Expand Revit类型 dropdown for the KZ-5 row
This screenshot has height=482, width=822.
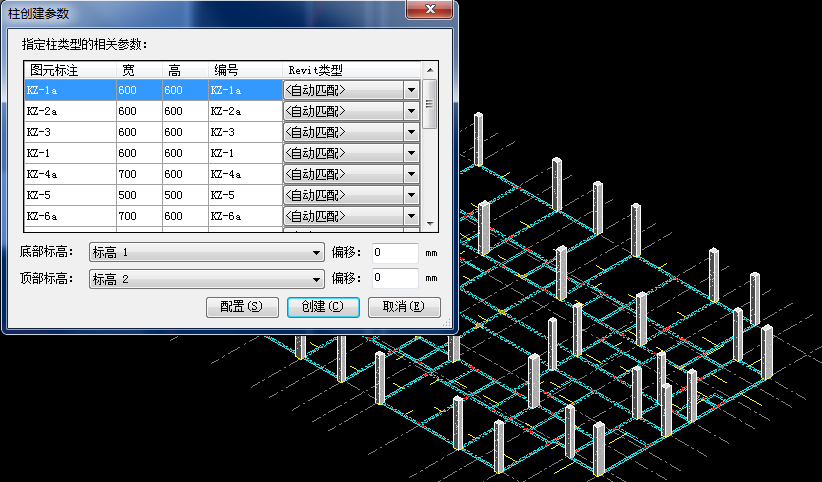click(x=410, y=195)
